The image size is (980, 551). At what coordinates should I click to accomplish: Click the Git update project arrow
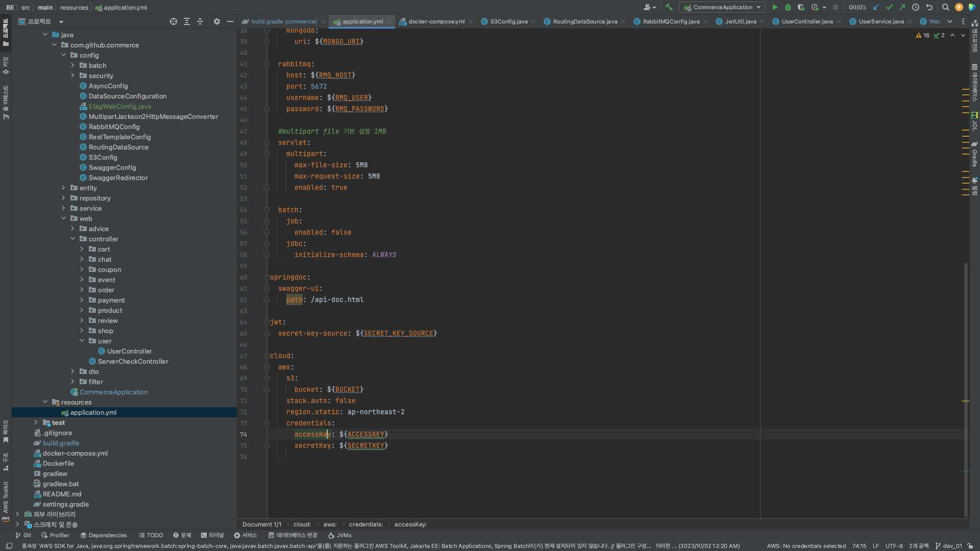(x=876, y=7)
